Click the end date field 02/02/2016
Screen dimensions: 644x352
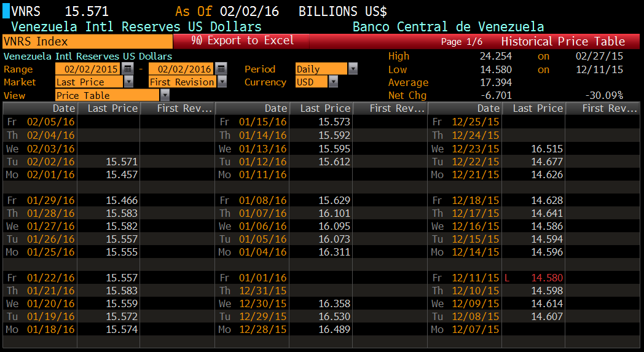[181, 69]
